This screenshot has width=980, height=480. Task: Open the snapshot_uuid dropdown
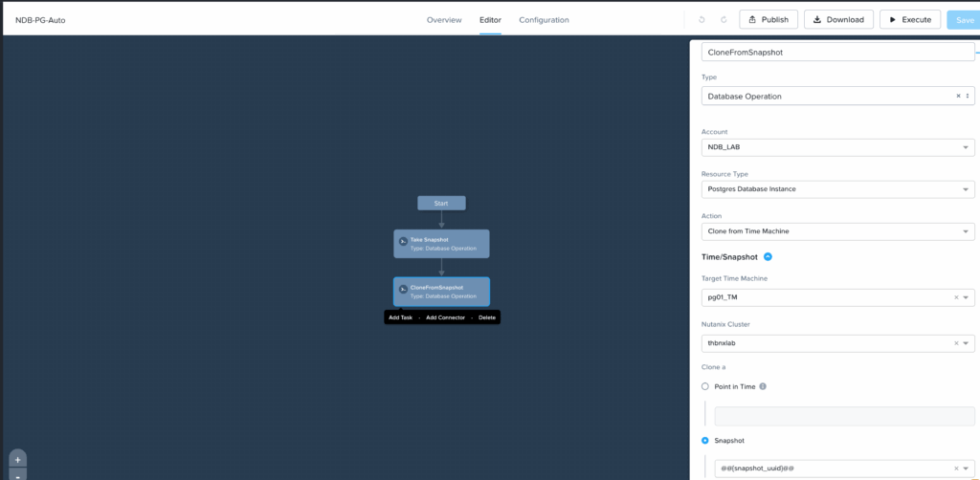coord(844,469)
